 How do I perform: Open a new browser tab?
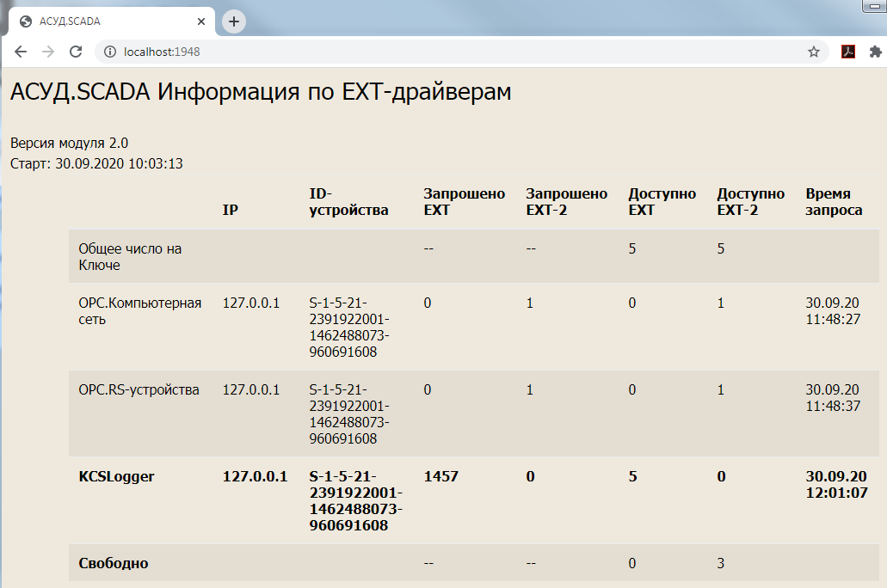[234, 21]
